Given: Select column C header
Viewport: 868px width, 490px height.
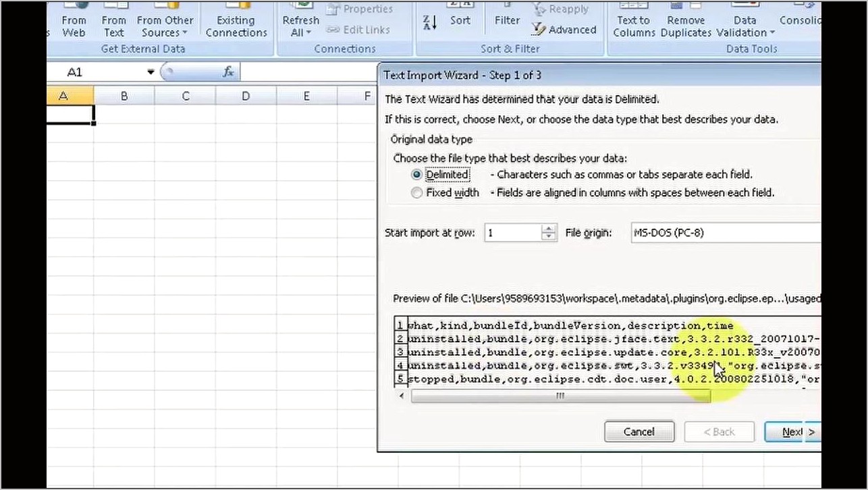Looking at the screenshot, I should tap(185, 97).
